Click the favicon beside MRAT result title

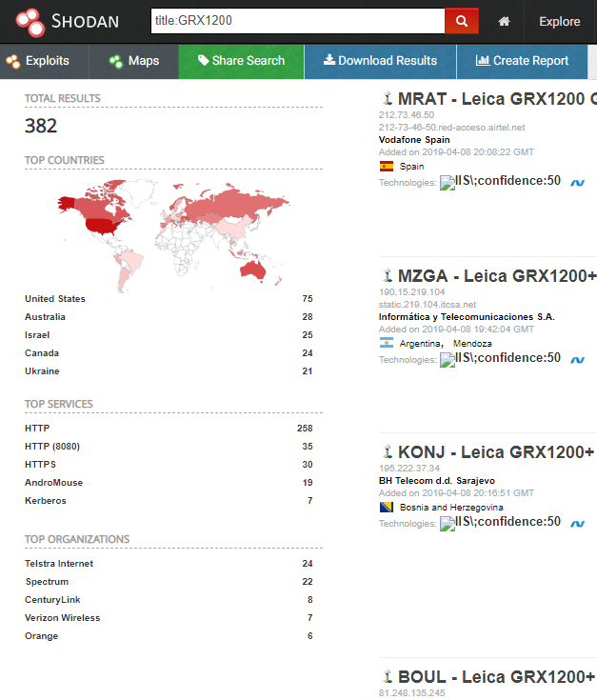[388, 99]
